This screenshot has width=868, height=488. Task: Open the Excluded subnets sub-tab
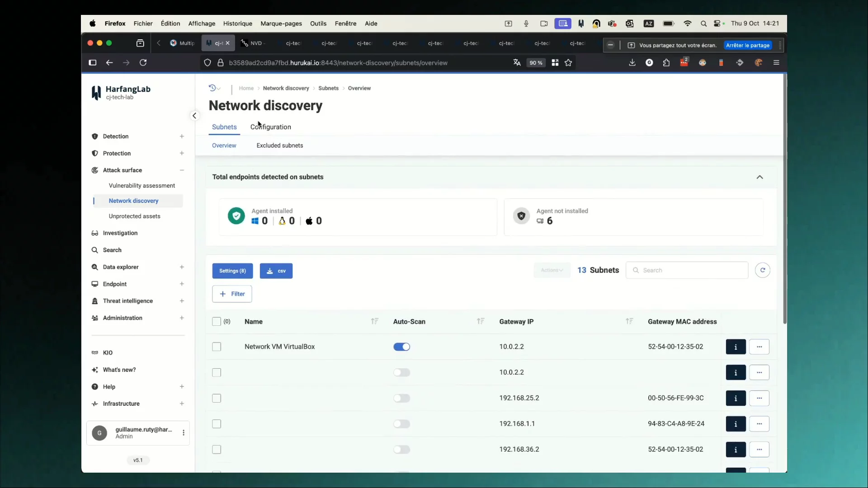pyautogui.click(x=279, y=145)
